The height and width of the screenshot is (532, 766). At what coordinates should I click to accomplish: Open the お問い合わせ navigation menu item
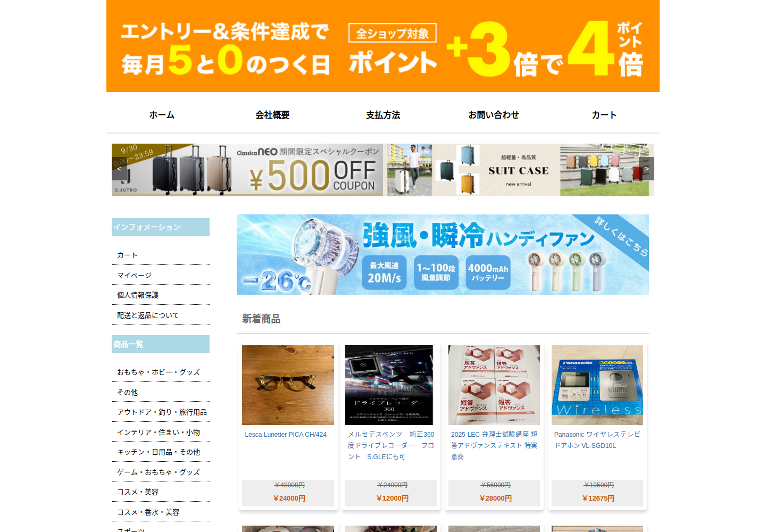tap(494, 115)
